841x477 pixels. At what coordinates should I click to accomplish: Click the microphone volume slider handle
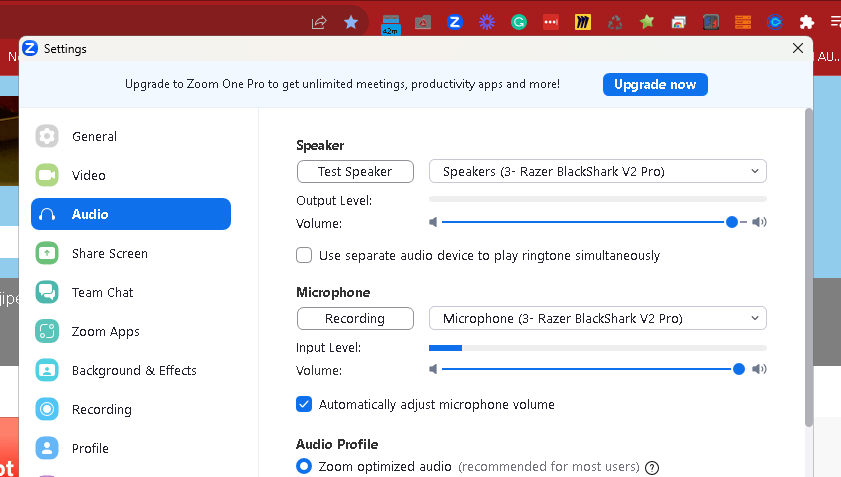(739, 369)
